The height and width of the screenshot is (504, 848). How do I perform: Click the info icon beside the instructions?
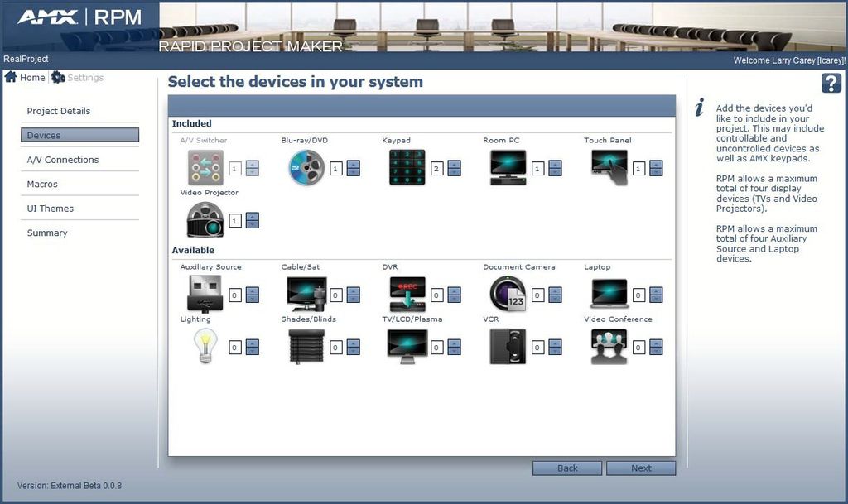pos(699,107)
